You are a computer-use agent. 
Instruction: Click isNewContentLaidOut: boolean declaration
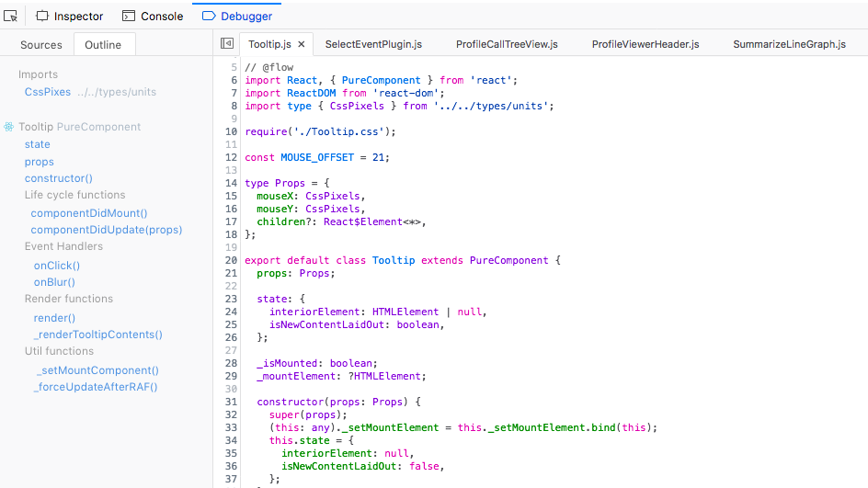(x=357, y=324)
